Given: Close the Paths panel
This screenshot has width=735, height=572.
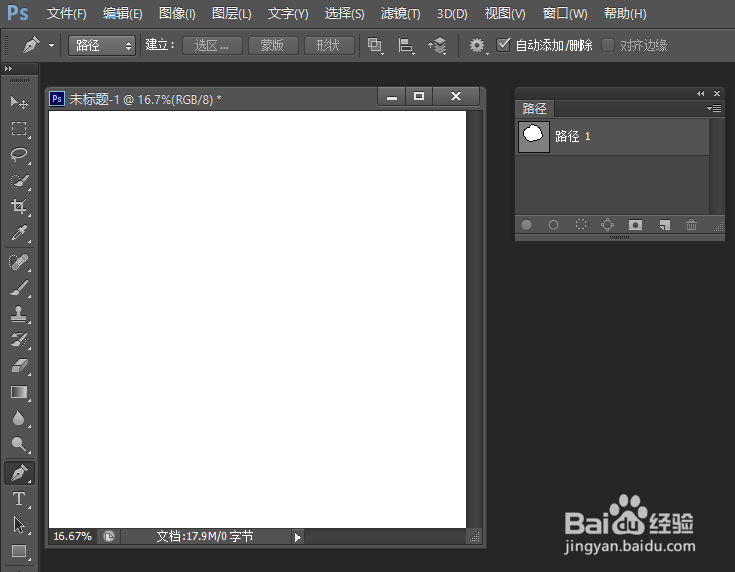Looking at the screenshot, I should 717,93.
